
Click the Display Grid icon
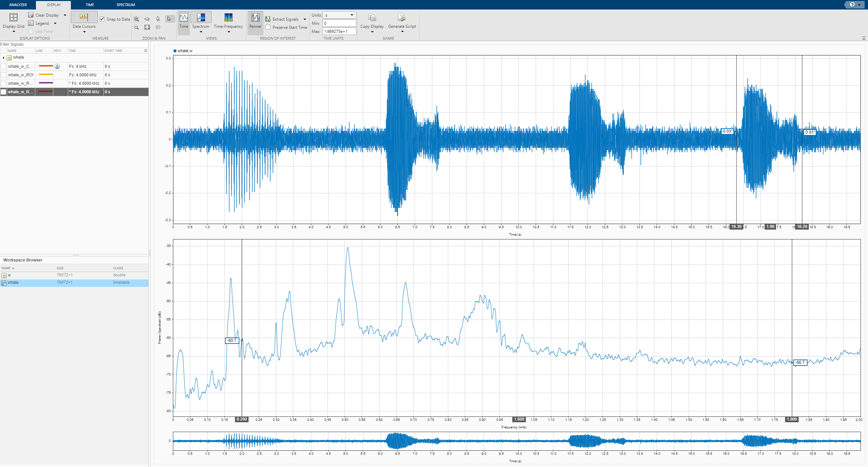(x=13, y=18)
